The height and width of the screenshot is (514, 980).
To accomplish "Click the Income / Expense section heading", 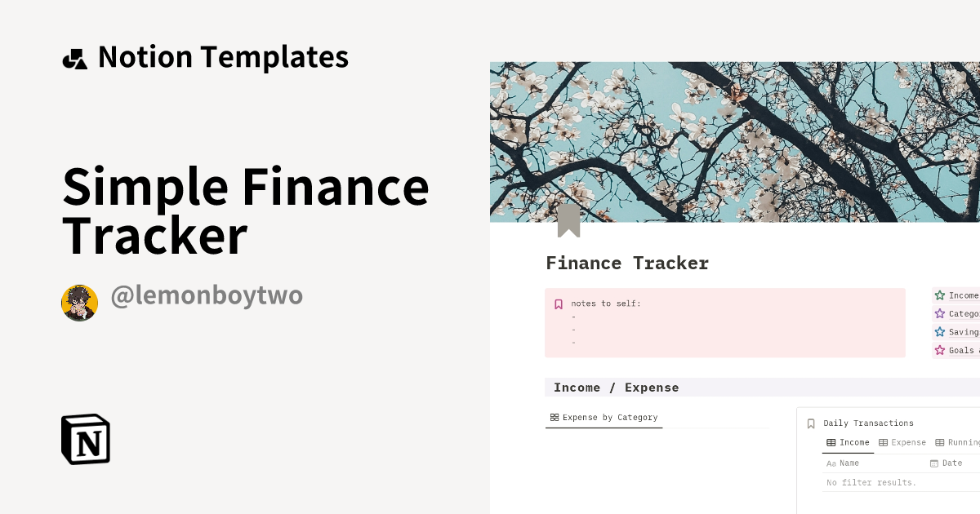I will pos(617,387).
